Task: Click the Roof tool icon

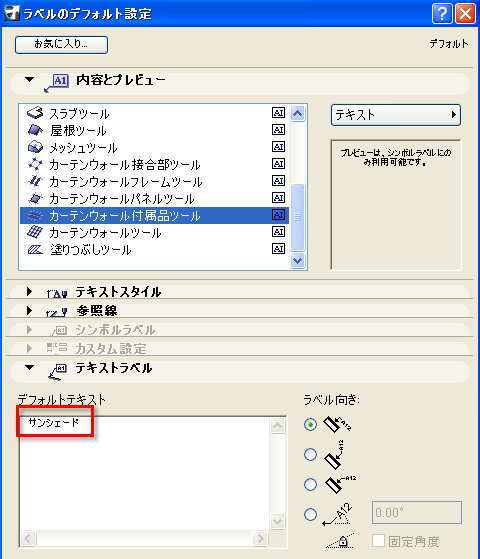Action: tap(35, 130)
